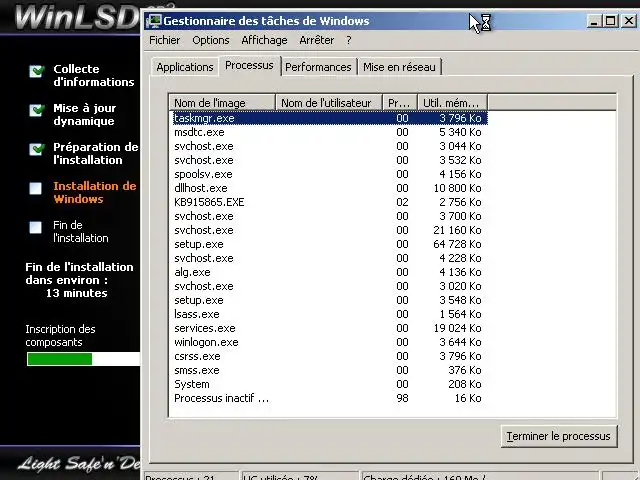Select the smss.exe process
The width and height of the screenshot is (640, 480).
(330, 370)
